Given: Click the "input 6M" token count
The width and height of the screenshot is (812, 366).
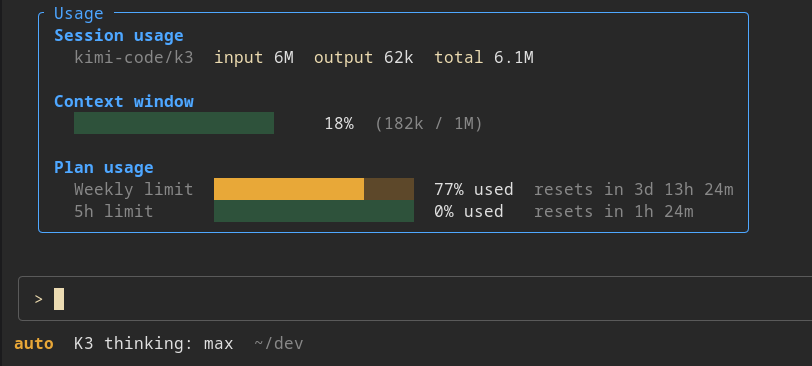Looking at the screenshot, I should point(254,57).
